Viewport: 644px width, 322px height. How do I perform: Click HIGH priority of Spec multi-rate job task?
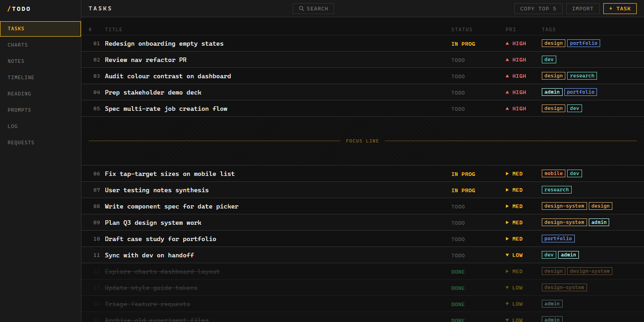516,109
